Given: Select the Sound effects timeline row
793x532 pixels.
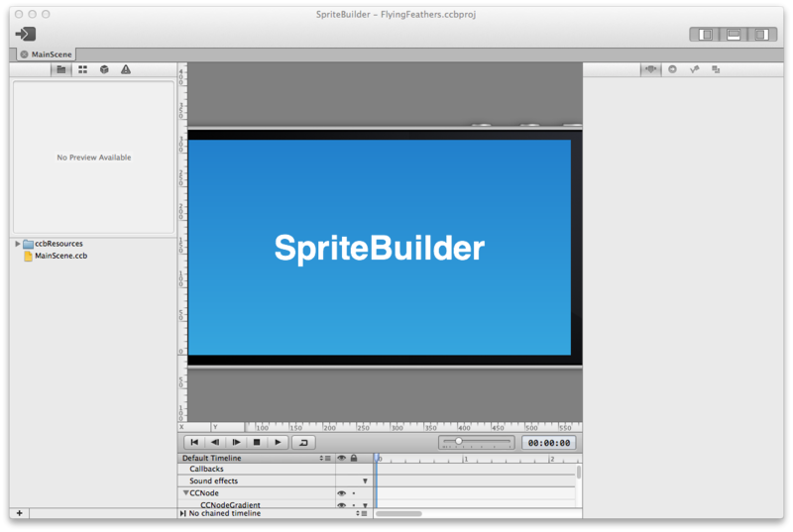Looking at the screenshot, I should [x=257, y=480].
